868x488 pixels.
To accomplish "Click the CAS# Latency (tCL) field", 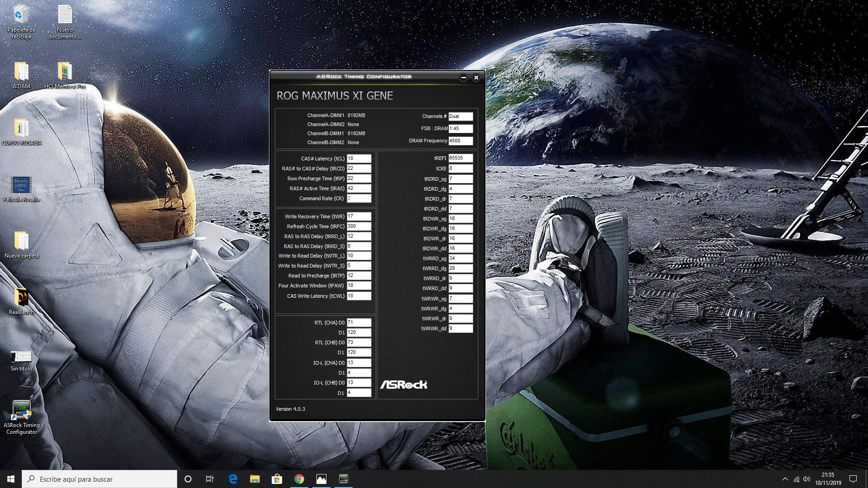I will 359,159.
